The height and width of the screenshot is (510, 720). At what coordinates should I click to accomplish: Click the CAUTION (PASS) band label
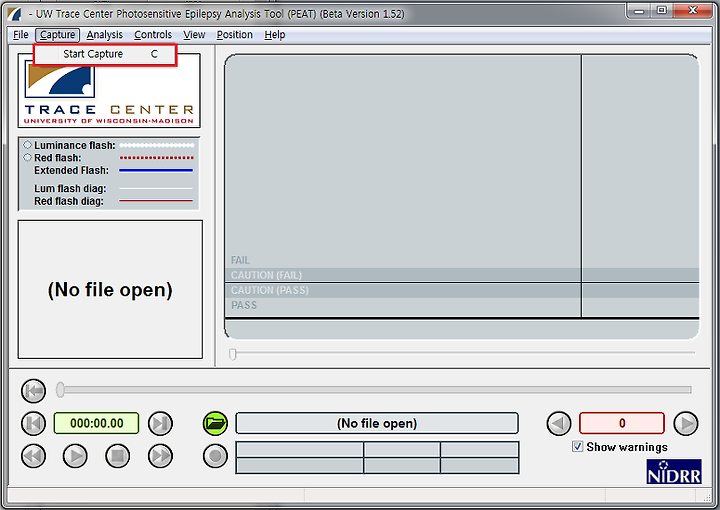coord(270,290)
